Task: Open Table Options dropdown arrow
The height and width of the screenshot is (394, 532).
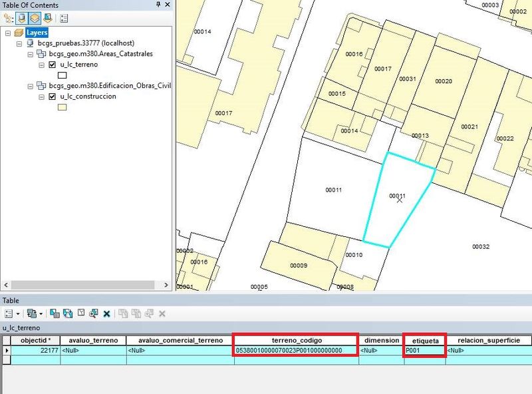Action: click(18, 314)
